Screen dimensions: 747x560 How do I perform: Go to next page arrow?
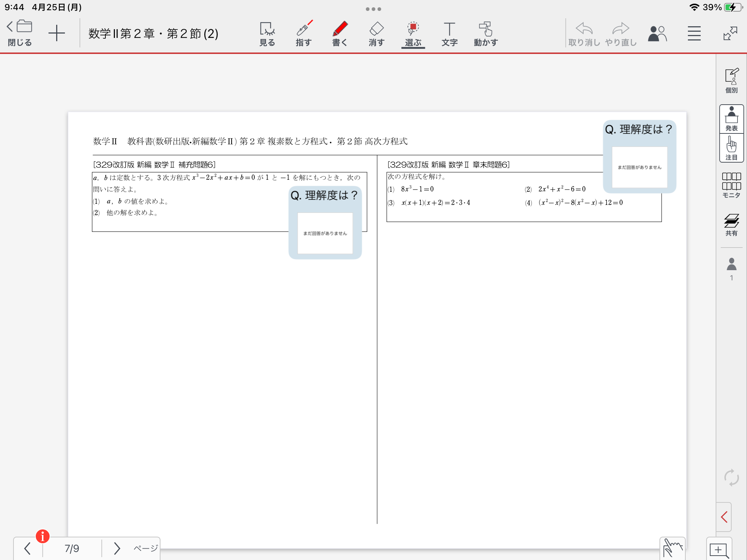click(x=117, y=548)
